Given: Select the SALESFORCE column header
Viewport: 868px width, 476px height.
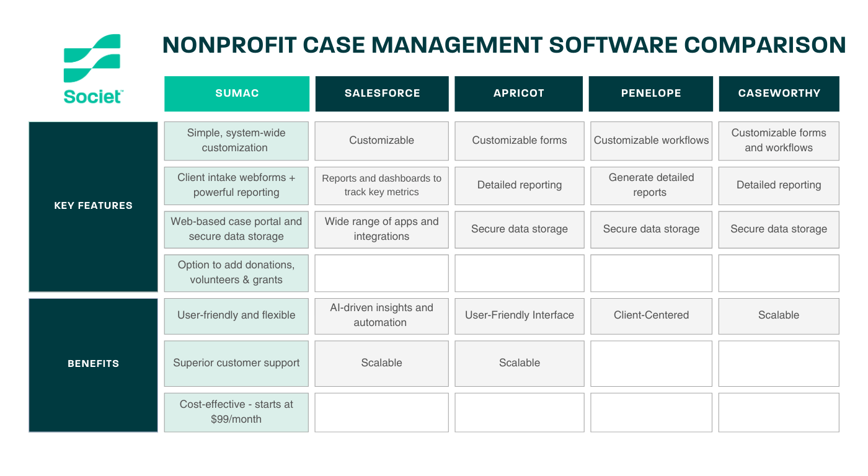Looking at the screenshot, I should point(381,93).
